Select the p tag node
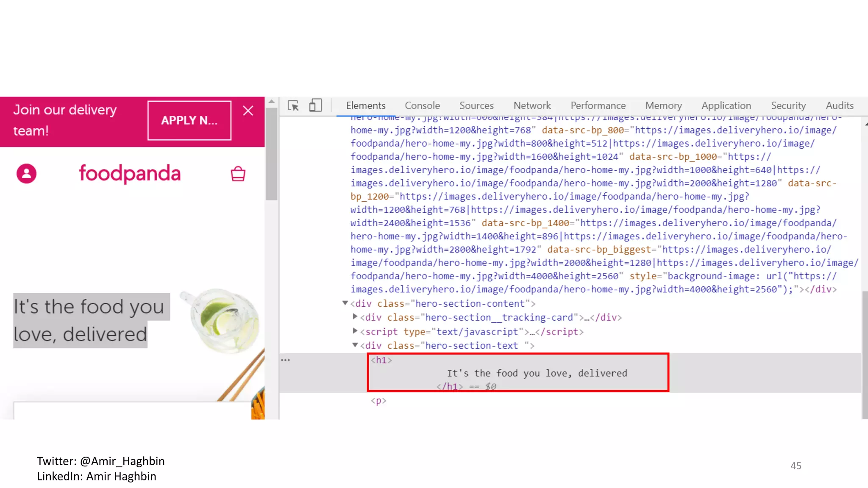Screen dimensions: 868x488 (378, 401)
